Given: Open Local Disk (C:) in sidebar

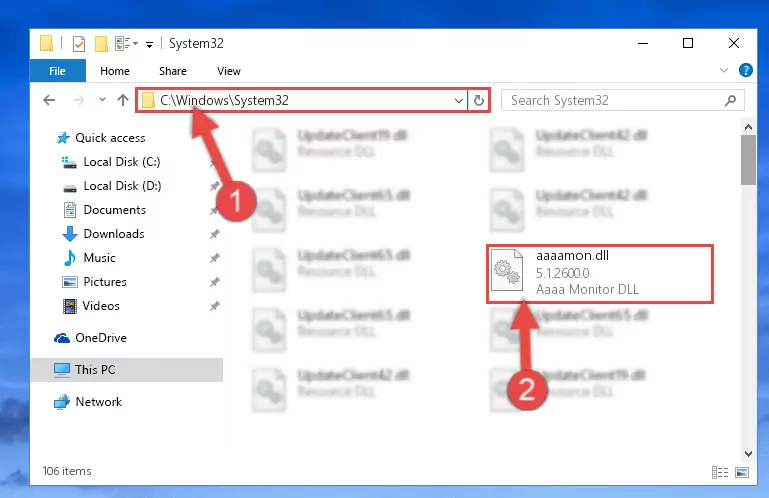Looking at the screenshot, I should tap(122, 162).
